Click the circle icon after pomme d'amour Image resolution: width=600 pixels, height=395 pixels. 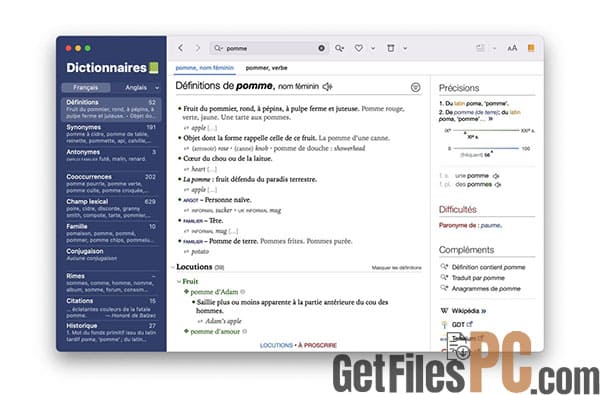tap(245, 331)
